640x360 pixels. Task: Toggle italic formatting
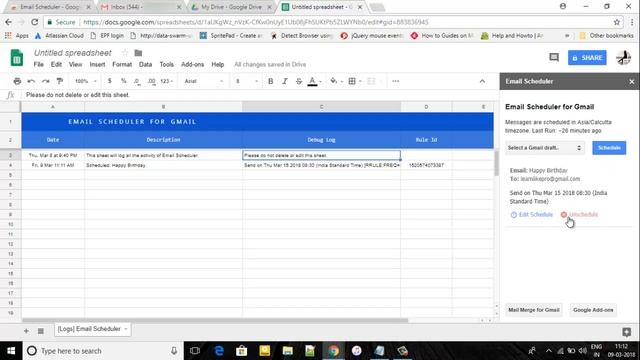tap(285, 81)
